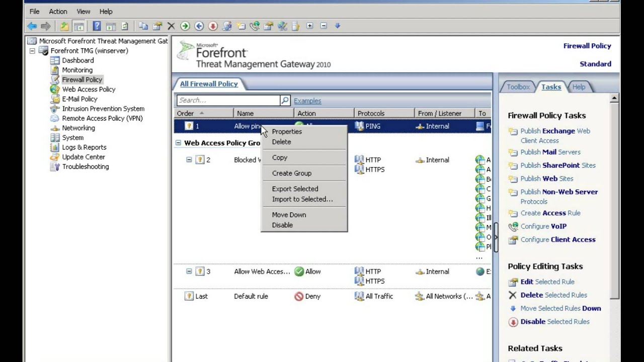This screenshot has width=644, height=362.
Task: Toggle the Show/Hide Console Tree toolbar icon
Action: [78, 26]
